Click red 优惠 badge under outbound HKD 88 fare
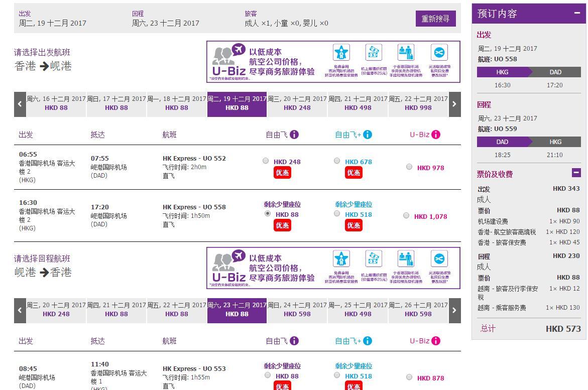The image size is (588, 390). pos(282,225)
